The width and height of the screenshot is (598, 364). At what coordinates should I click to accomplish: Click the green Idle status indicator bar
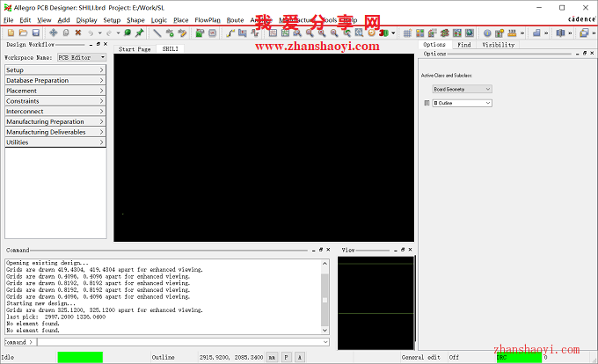(x=80, y=357)
